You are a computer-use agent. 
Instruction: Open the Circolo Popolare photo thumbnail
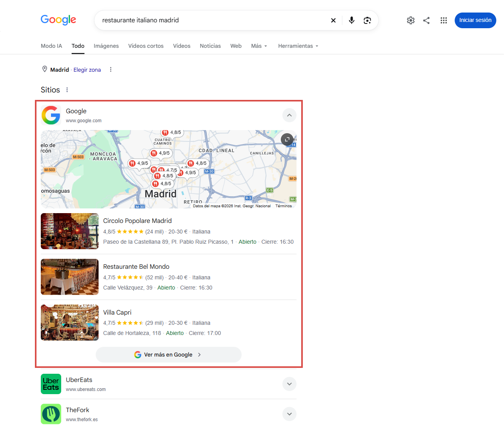tap(70, 231)
